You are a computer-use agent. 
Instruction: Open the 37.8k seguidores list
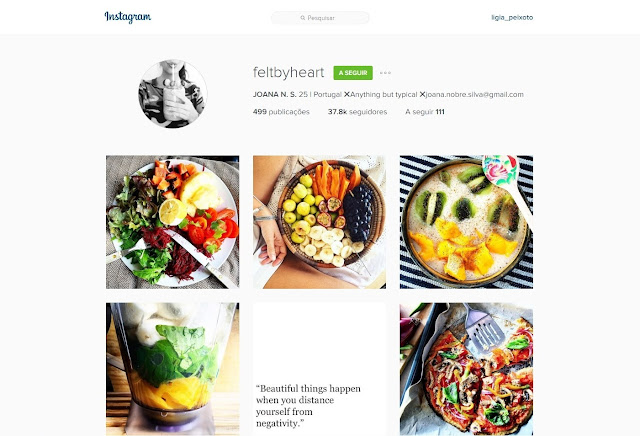pyautogui.click(x=358, y=111)
